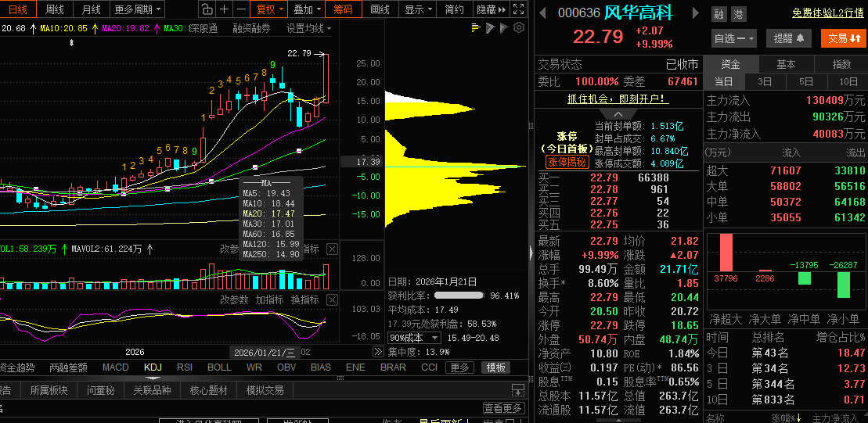The height and width of the screenshot is (423, 868).
Task: Select BOLL indicator tab
Action: (x=219, y=367)
